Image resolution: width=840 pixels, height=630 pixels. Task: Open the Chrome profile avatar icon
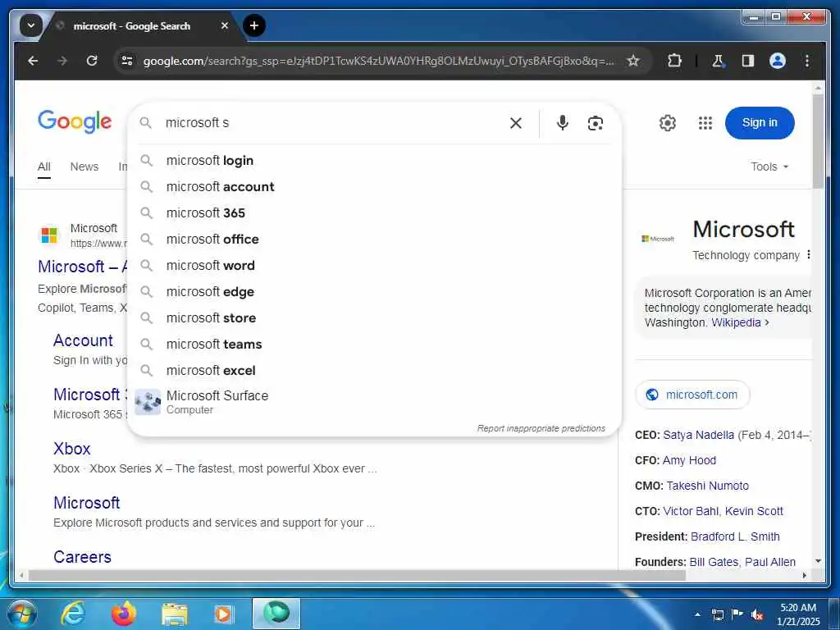tap(778, 61)
